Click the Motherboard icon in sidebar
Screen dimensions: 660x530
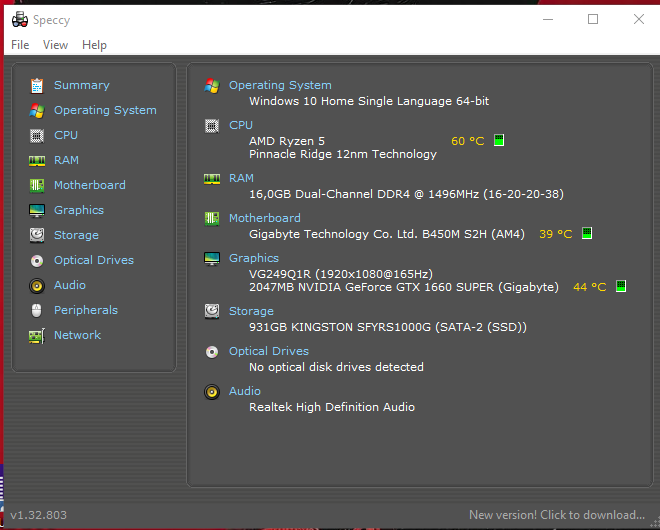tap(37, 186)
